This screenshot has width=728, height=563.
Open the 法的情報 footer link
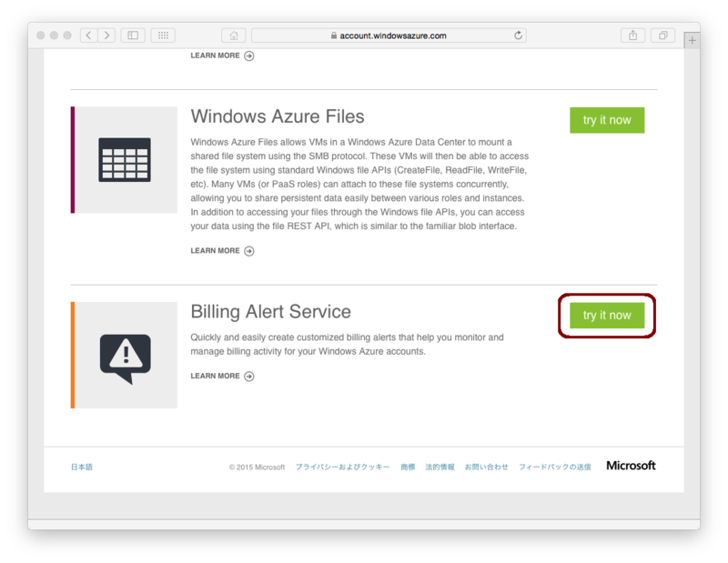click(x=440, y=467)
